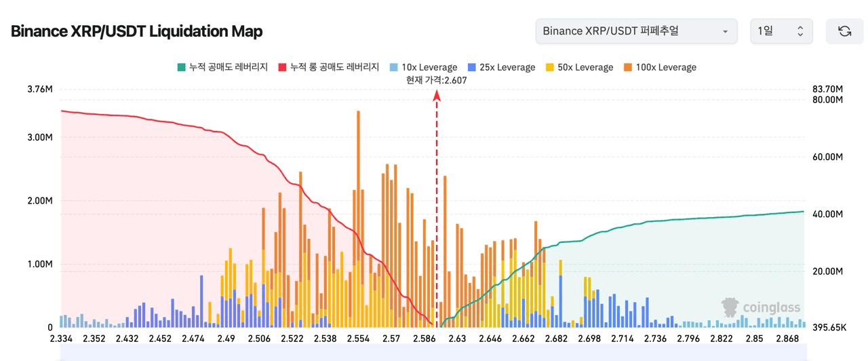Toggle the 25x Leverage legend series
This screenshot has width=868, height=361.
[x=501, y=67]
